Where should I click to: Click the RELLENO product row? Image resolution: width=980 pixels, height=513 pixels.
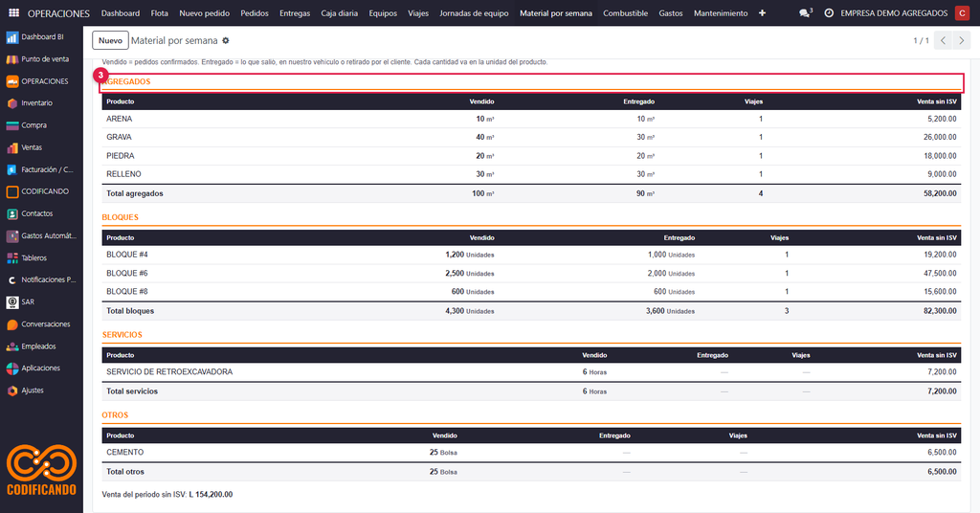[531, 173]
